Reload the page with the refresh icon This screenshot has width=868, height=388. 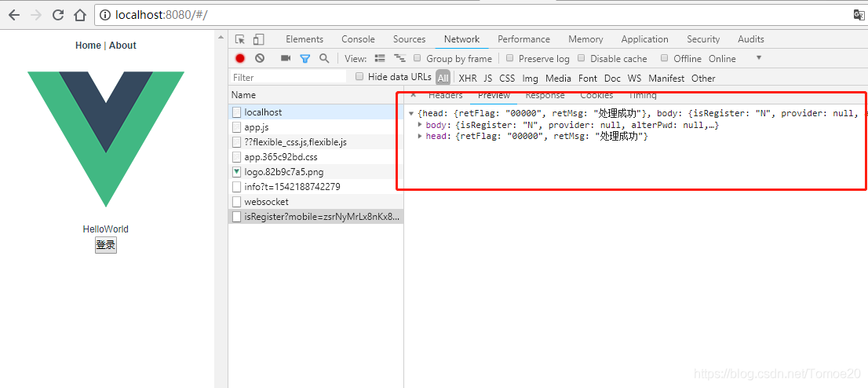(x=58, y=15)
